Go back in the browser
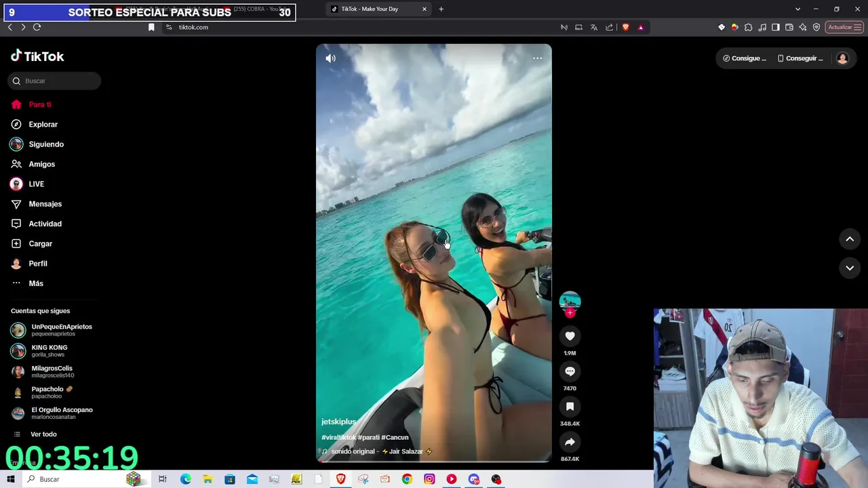The width and height of the screenshot is (868, 488). (x=9, y=27)
